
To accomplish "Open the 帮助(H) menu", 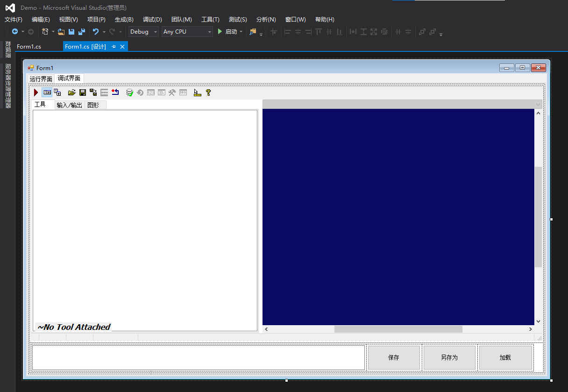I will tap(325, 20).
